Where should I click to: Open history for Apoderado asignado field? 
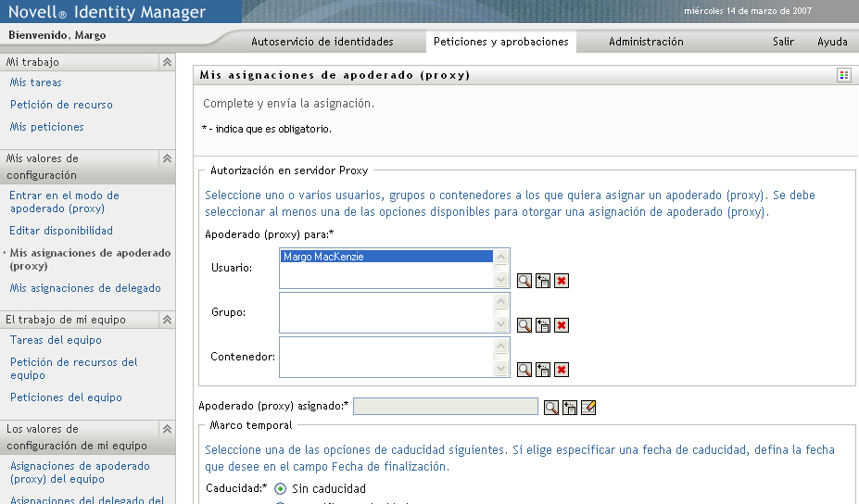(x=570, y=408)
